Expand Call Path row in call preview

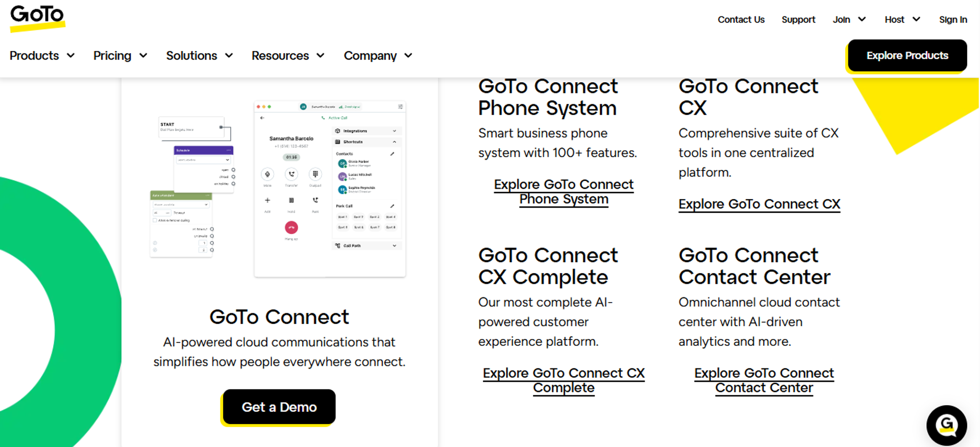[x=366, y=246]
